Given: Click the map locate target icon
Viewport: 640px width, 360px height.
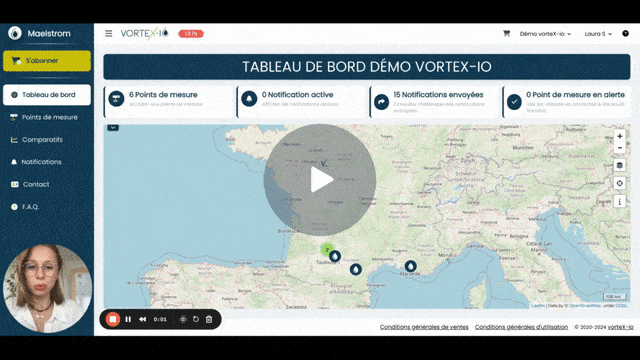Looking at the screenshot, I should click(x=620, y=183).
